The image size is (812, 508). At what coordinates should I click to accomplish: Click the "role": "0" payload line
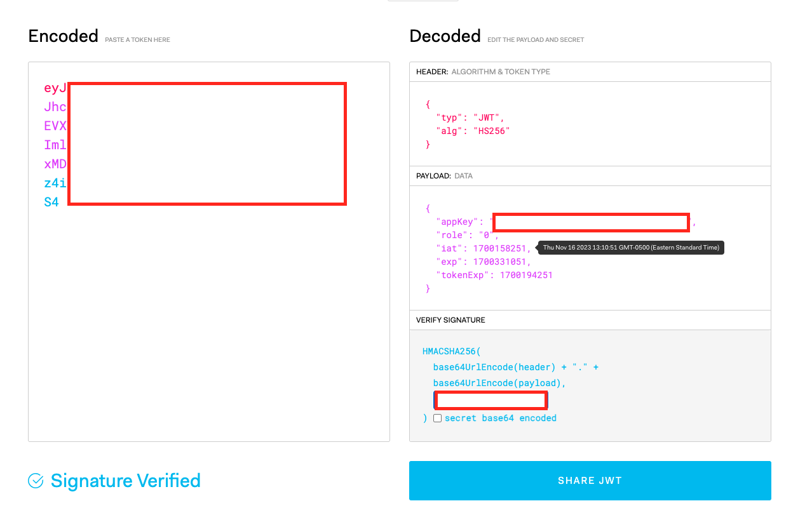click(x=467, y=236)
